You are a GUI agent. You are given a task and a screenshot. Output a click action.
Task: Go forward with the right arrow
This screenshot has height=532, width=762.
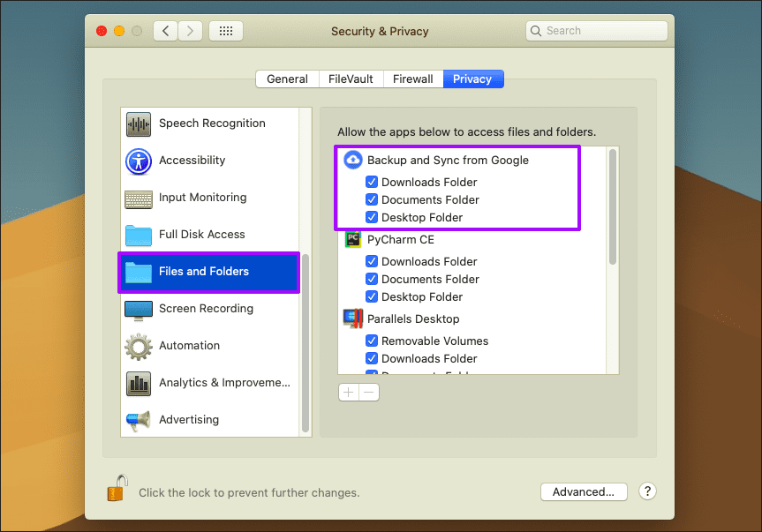[x=190, y=31]
